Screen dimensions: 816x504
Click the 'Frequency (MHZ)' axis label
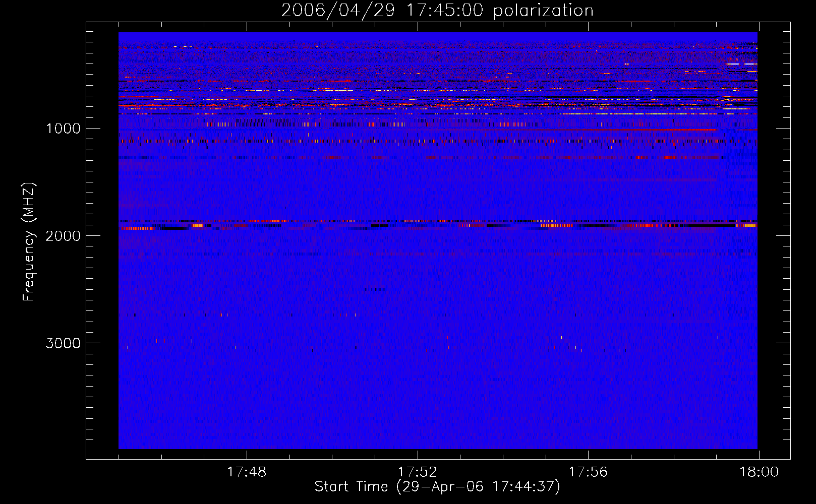point(29,242)
